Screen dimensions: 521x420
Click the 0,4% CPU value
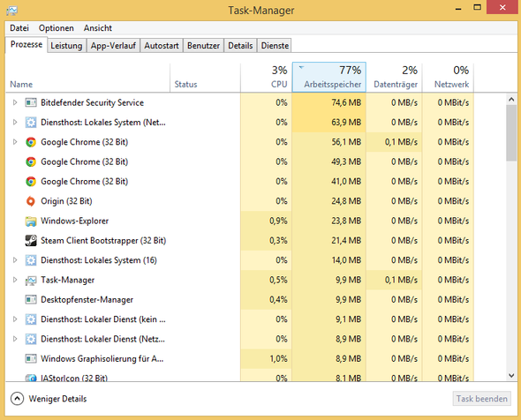[278, 299]
